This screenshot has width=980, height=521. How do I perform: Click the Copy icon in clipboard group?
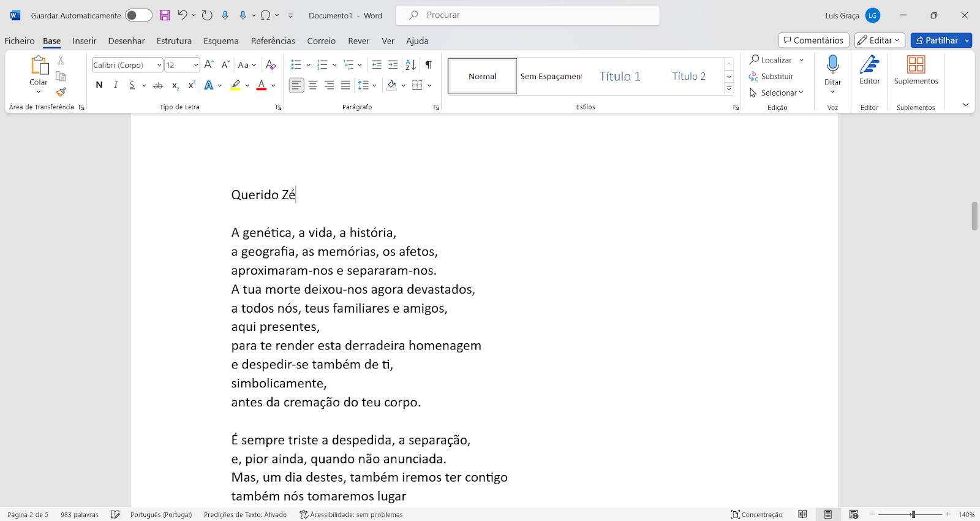(61, 76)
